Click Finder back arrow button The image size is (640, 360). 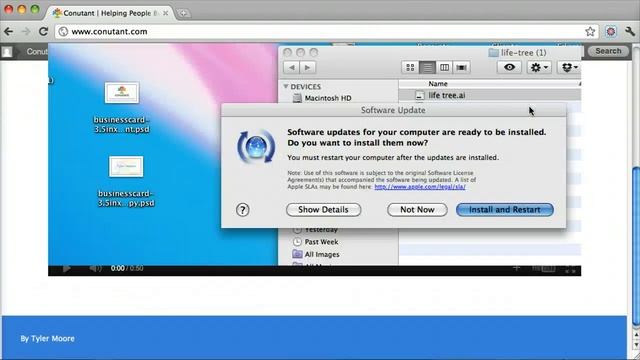(291, 67)
